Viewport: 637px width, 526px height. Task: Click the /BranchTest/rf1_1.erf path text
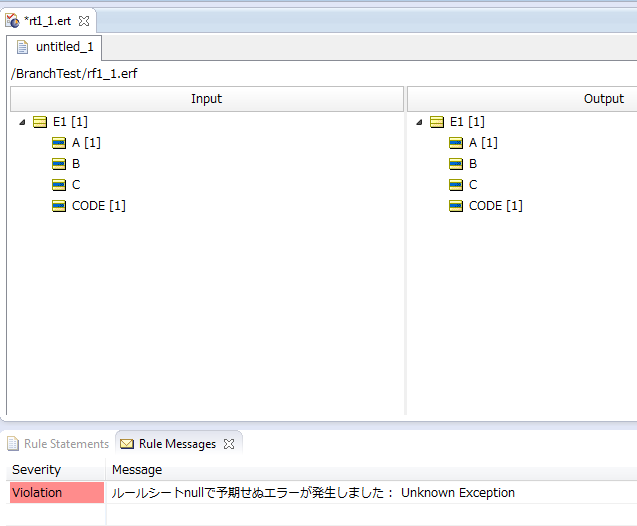(74, 74)
